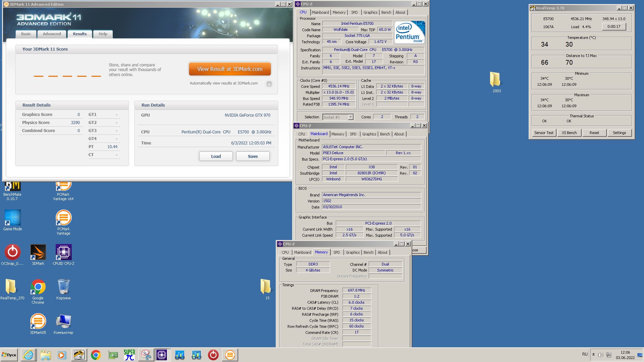Image resolution: width=644 pixels, height=362 pixels.
Task: Open PCMark Vantage desktop shortcut
Action: (x=63, y=222)
